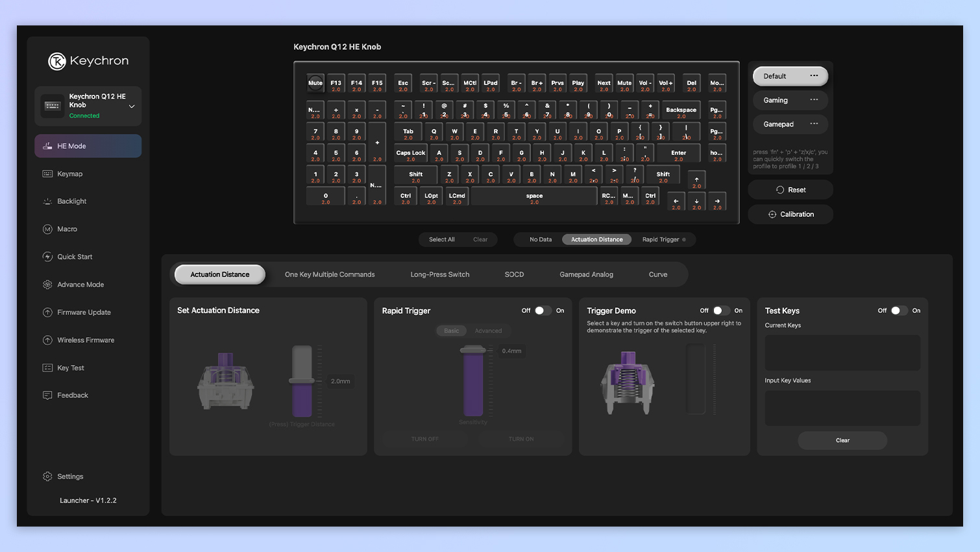The width and height of the screenshot is (980, 552).
Task: Switch to the SOCD tab
Action: [x=513, y=274]
